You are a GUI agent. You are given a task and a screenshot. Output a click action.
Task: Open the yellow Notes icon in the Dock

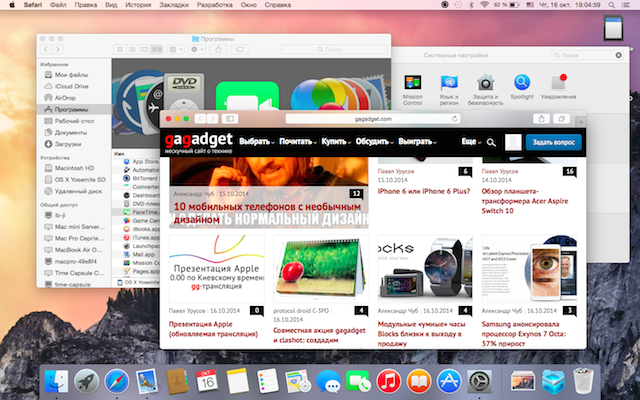pyautogui.click(x=237, y=381)
